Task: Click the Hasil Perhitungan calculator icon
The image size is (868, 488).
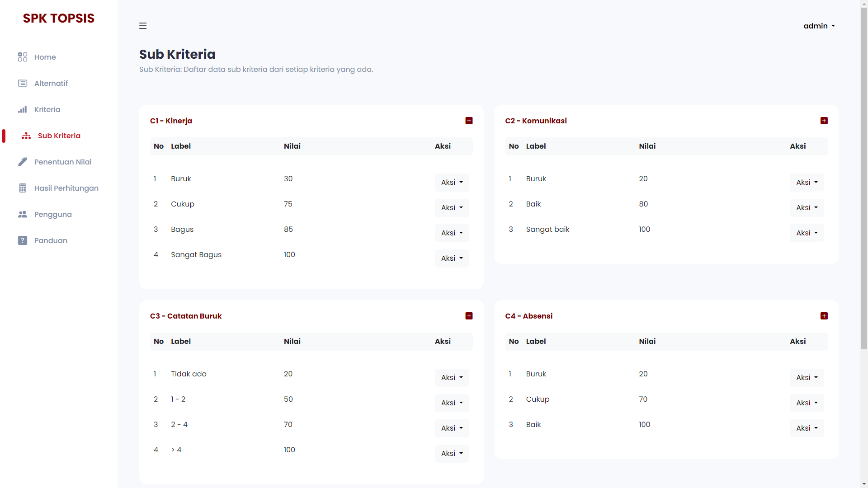Action: 23,188
